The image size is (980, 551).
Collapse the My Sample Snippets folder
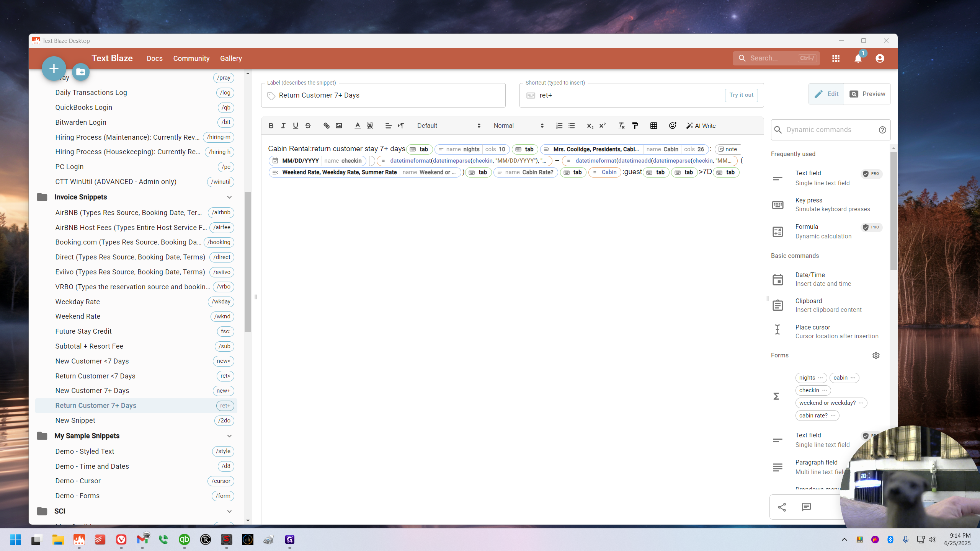tap(229, 436)
